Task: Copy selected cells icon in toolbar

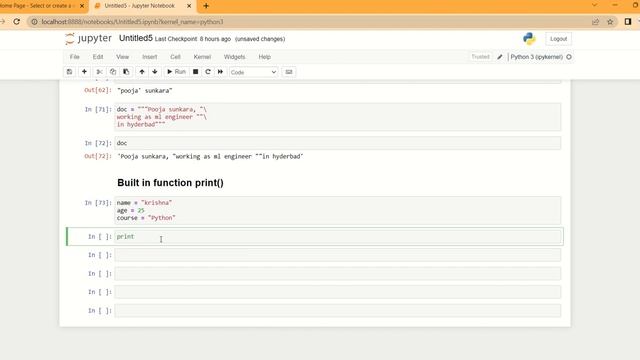Action: tap(113, 72)
